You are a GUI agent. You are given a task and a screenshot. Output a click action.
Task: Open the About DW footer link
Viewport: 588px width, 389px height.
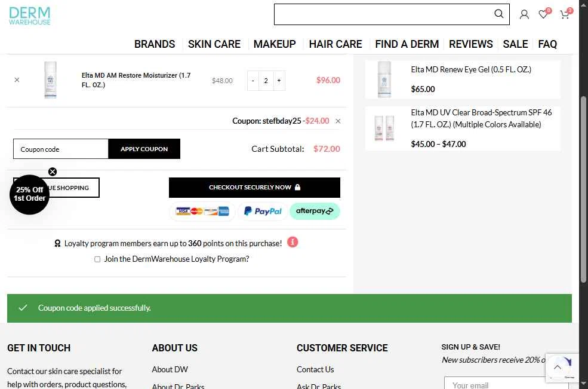click(170, 369)
